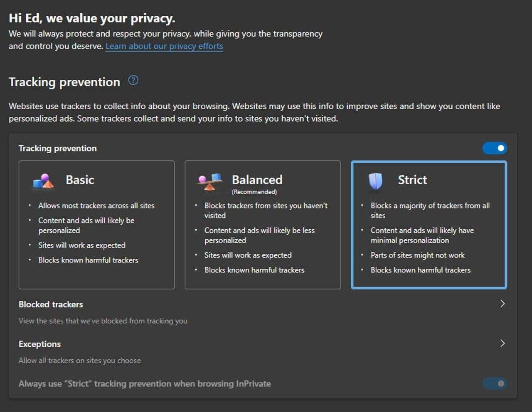This screenshot has width=532, height=412.
Task: Click the (Recommended) label under Balanced
Action: tap(254, 192)
